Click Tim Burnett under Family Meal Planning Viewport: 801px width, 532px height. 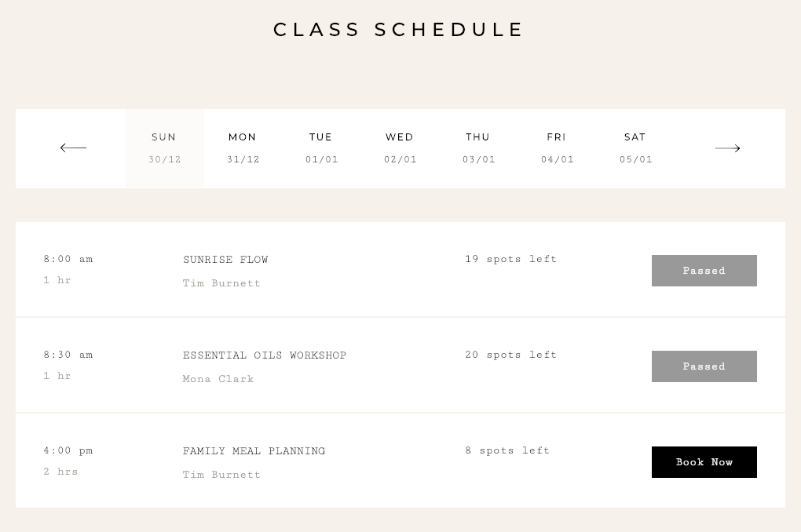tap(221, 475)
